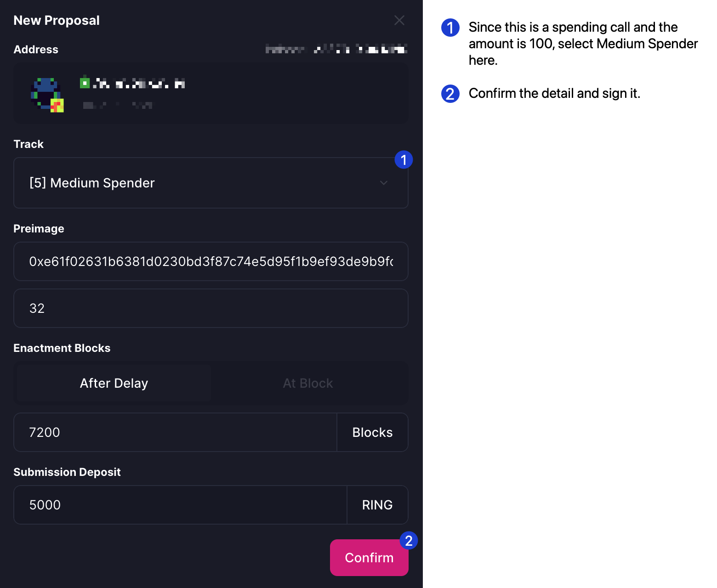Screen dimensions: 717x588
Task: Click blue step 2 badge on Confirm button
Action: tap(409, 541)
